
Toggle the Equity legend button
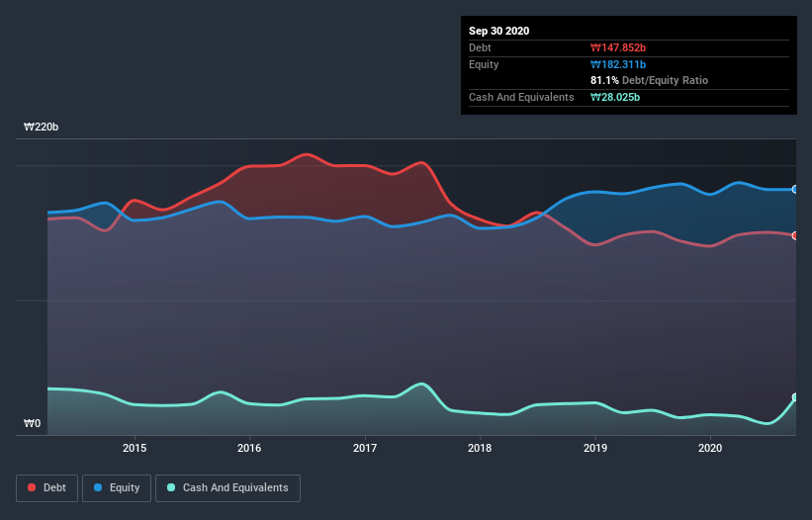[117, 488]
